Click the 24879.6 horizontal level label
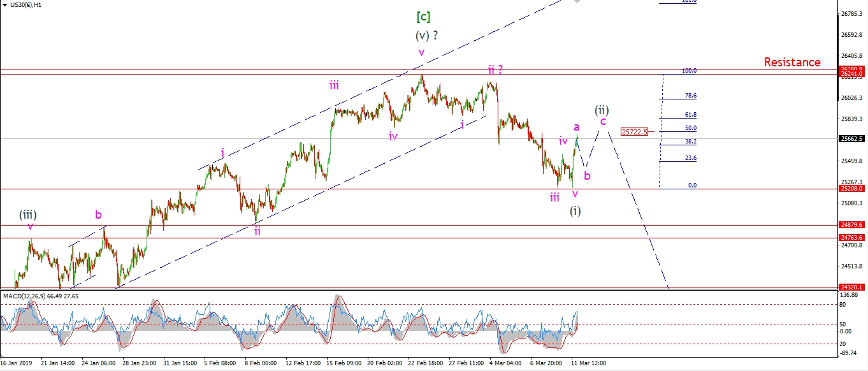 coord(851,225)
